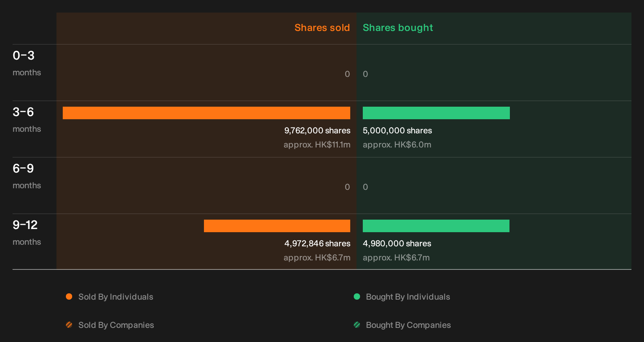Click the '9-12 months' row label
This screenshot has width=644, height=342.
click(x=27, y=233)
